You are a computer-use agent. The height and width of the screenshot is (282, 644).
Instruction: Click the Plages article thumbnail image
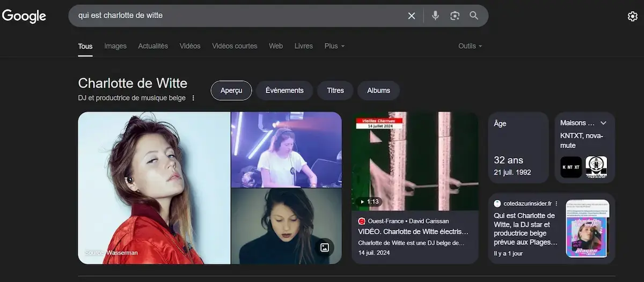pos(588,228)
